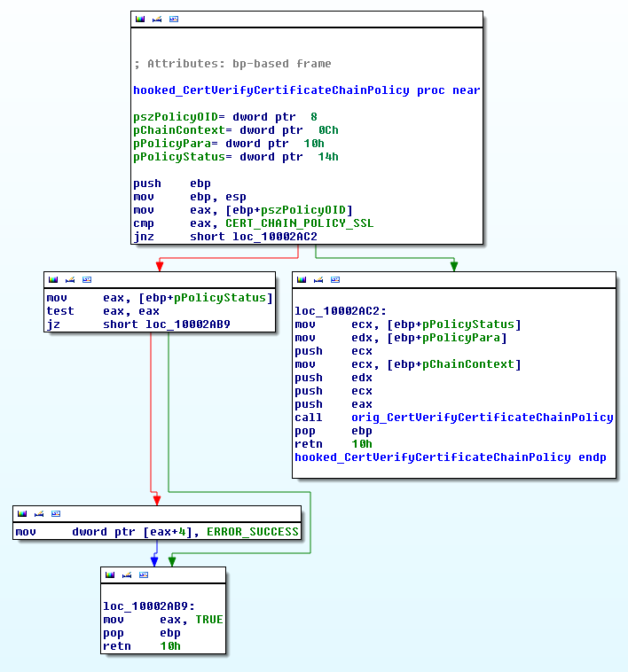Viewport: 628px width, 672px height.
Task: Follow the 'jz short loc_10002AB9' jump target
Action: pos(188,324)
